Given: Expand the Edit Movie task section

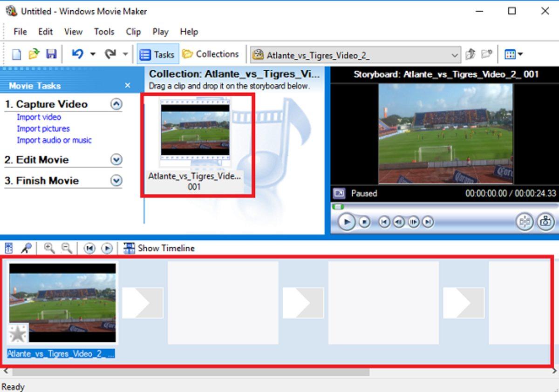Looking at the screenshot, I should [116, 160].
